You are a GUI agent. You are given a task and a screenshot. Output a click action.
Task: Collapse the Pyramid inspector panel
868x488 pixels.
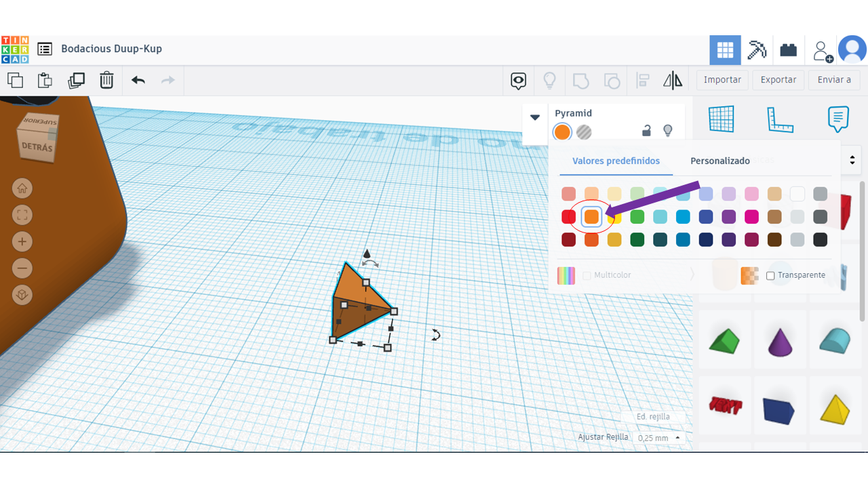click(535, 117)
